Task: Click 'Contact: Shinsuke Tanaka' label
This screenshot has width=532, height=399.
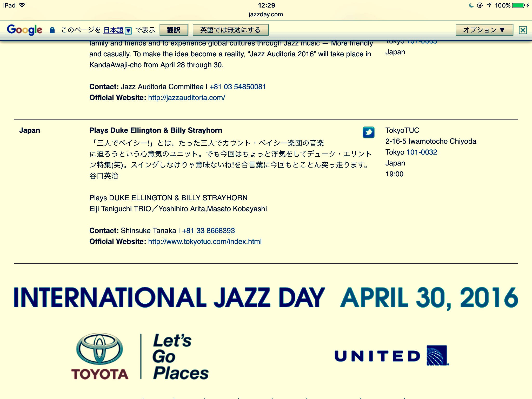Action: pos(133,231)
